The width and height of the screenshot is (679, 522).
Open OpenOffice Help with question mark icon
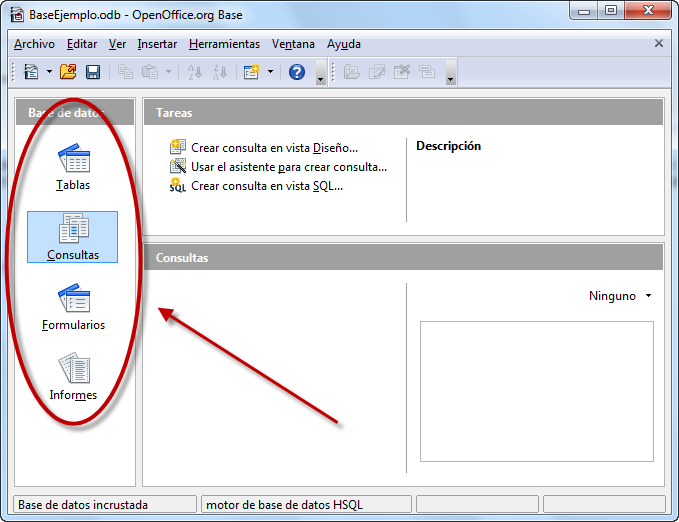point(297,72)
